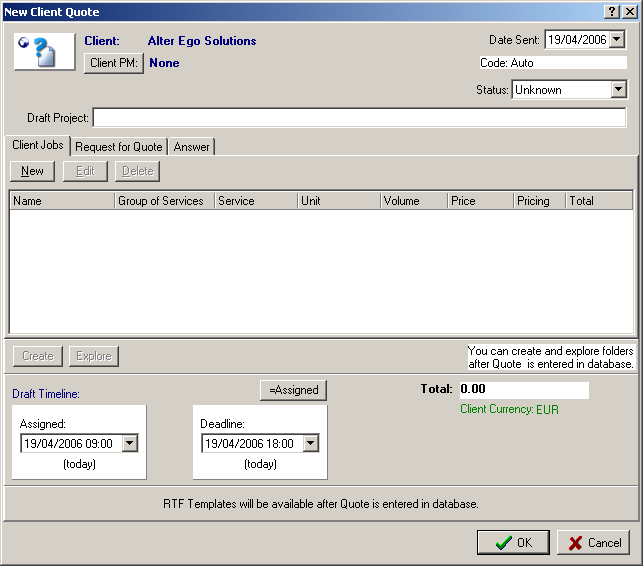Image resolution: width=643 pixels, height=566 pixels.
Task: Click the Price column header
Action: [x=480, y=201]
